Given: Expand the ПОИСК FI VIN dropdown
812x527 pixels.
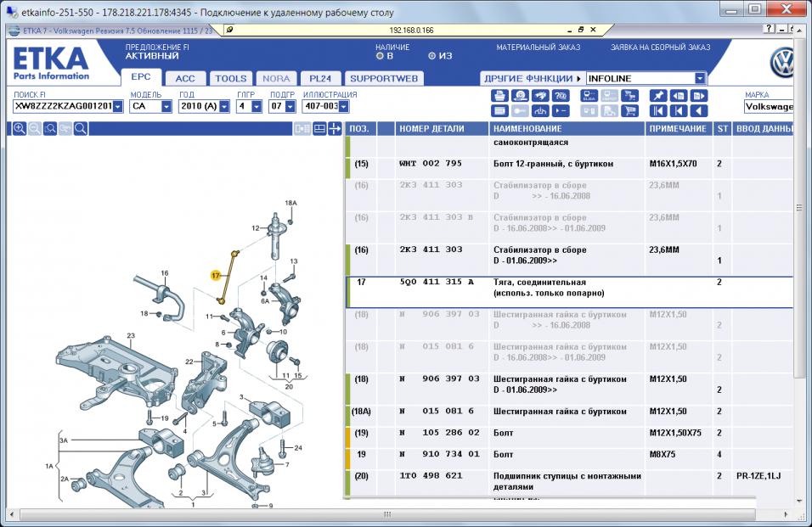Looking at the screenshot, I should (118, 107).
